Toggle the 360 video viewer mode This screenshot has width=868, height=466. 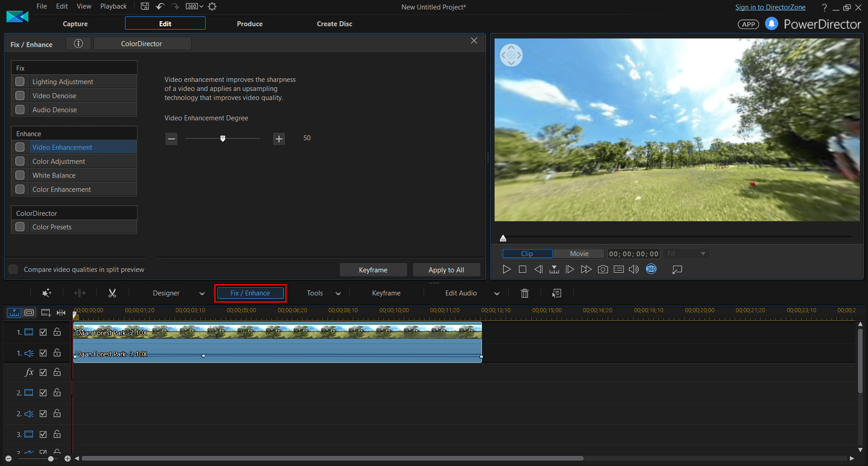coord(651,269)
